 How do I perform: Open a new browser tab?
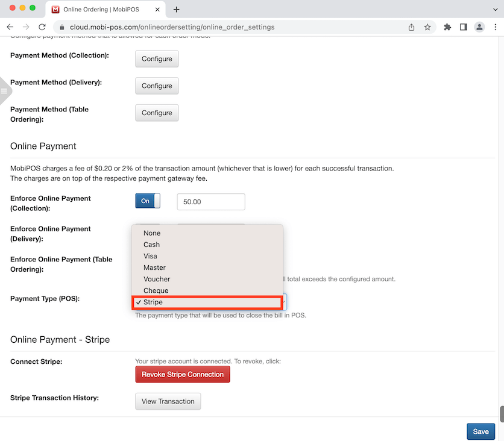coord(176,9)
